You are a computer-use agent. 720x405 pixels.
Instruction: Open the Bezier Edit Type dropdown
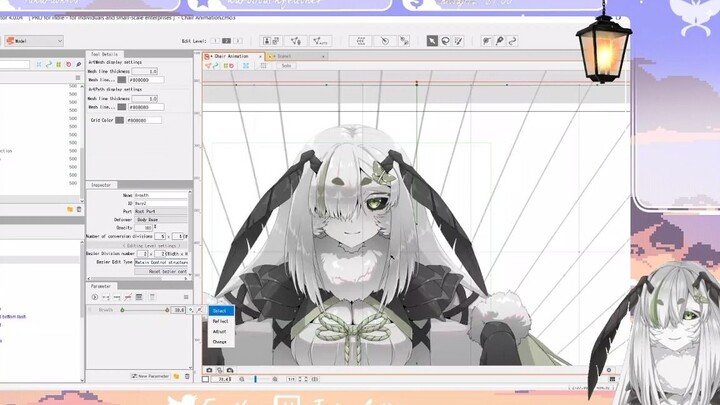tap(161, 262)
